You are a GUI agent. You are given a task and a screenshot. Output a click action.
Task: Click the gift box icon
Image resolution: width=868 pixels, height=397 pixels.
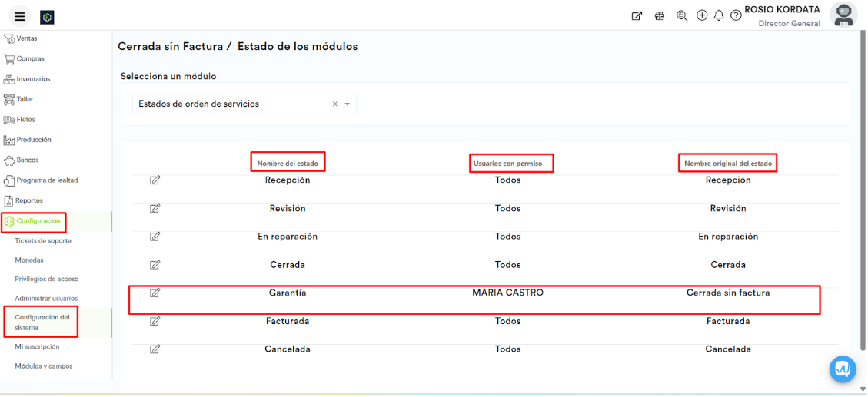tap(660, 15)
